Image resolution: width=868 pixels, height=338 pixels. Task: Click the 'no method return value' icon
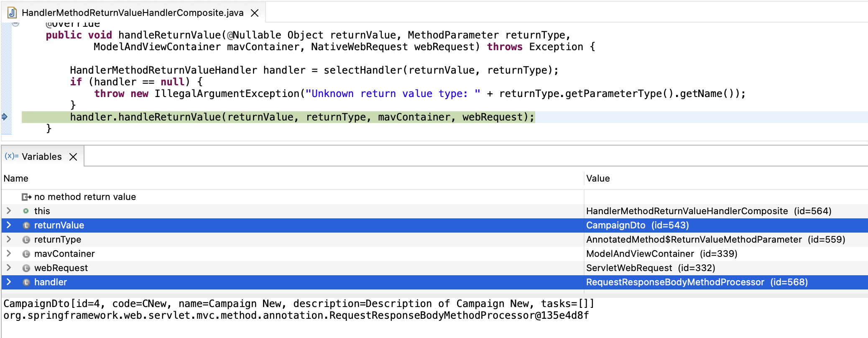click(27, 197)
